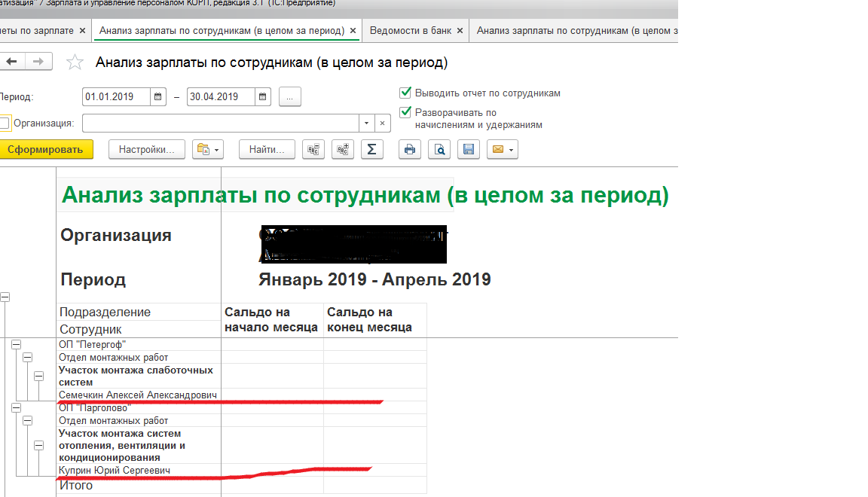
Task: Collapse Отдел монтажных работ under Парголово
Action: point(27,421)
